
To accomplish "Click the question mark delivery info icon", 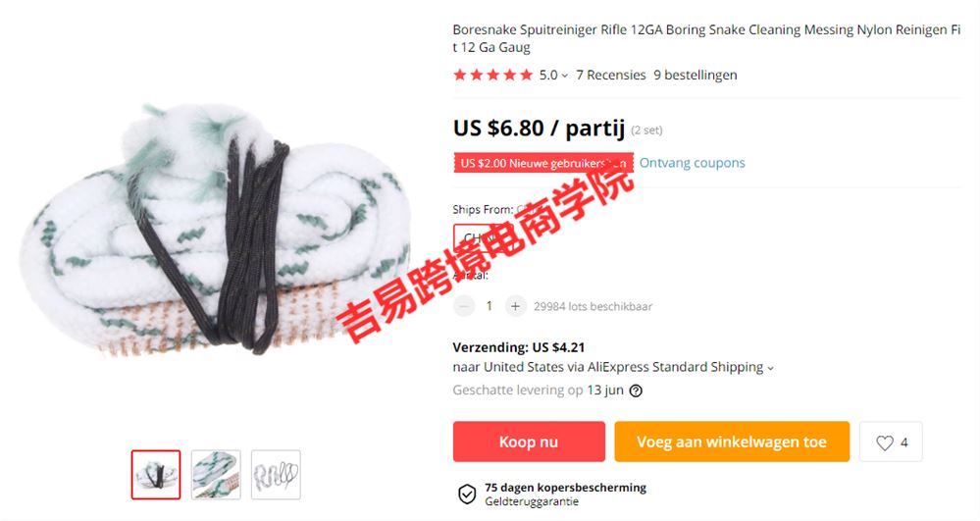I will click(636, 391).
